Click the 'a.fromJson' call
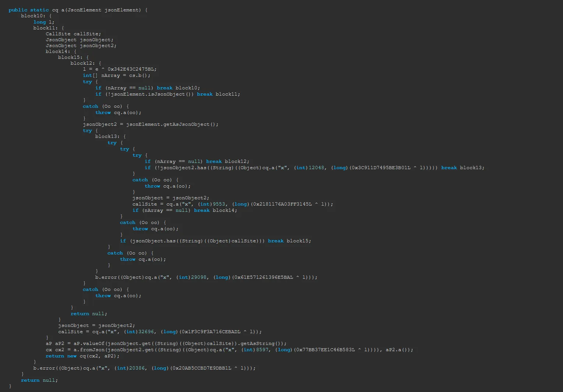 [89, 350]
